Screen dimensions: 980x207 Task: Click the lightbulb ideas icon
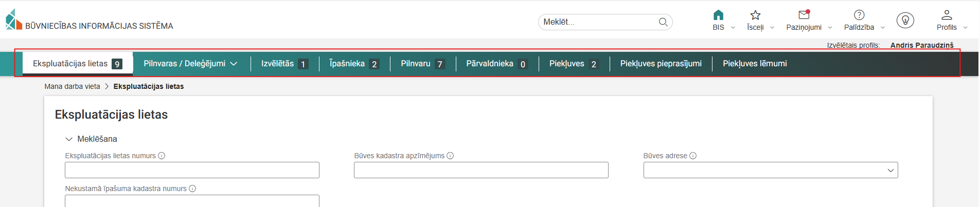[905, 20]
